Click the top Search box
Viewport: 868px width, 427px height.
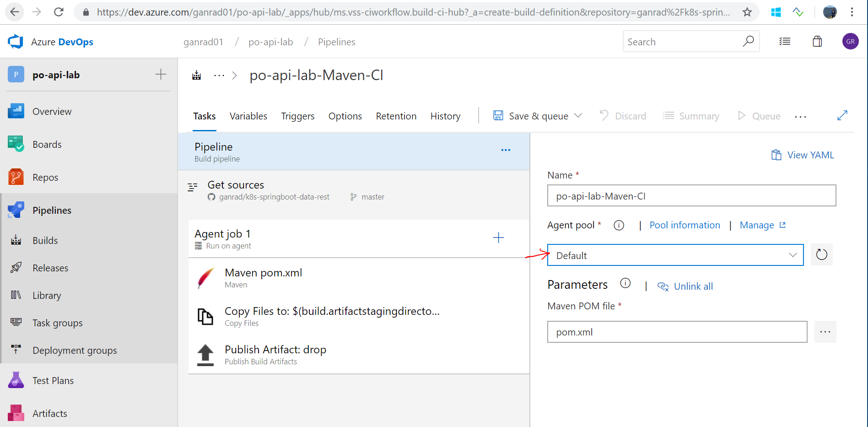691,41
